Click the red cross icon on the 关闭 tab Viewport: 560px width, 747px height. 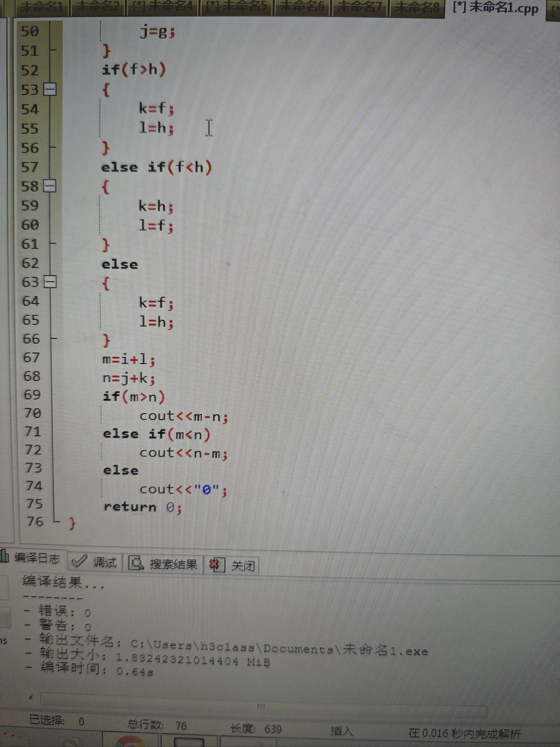pos(216,563)
